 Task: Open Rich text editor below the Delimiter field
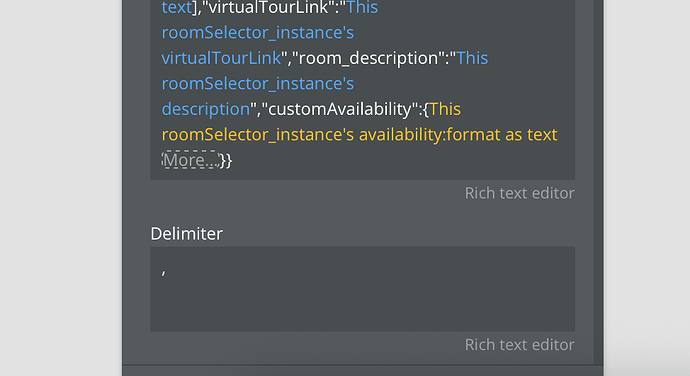(519, 344)
